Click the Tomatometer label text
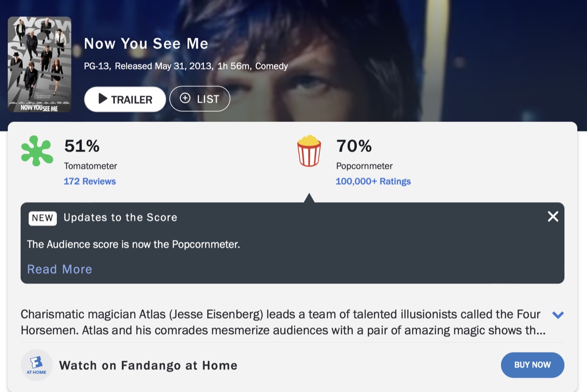587x392 pixels. (x=90, y=166)
